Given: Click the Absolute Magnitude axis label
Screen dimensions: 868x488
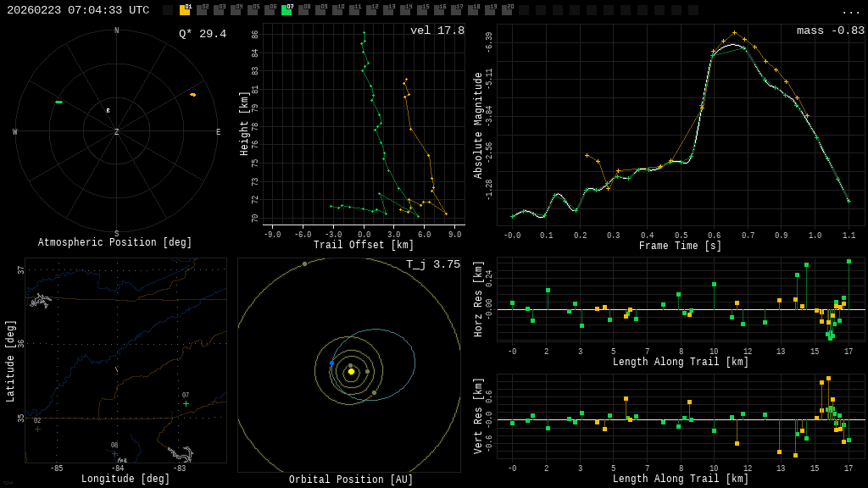Looking at the screenshot, I should 478,125.
